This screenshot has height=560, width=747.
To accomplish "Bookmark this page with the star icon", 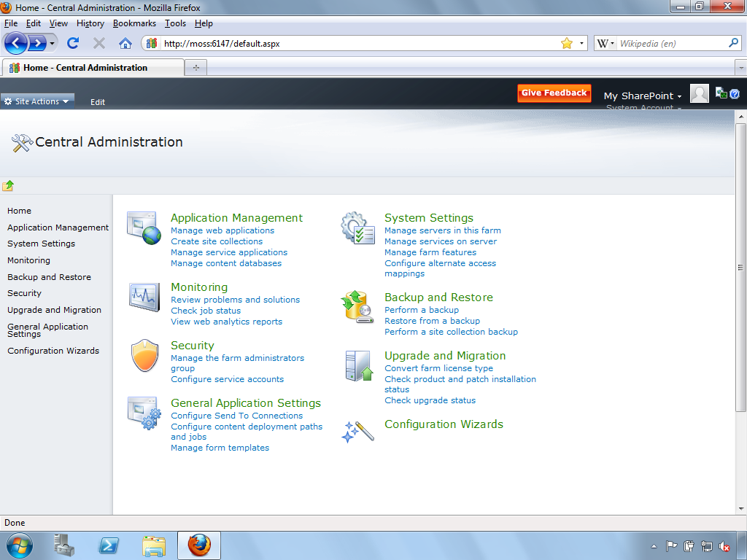I will tap(567, 44).
